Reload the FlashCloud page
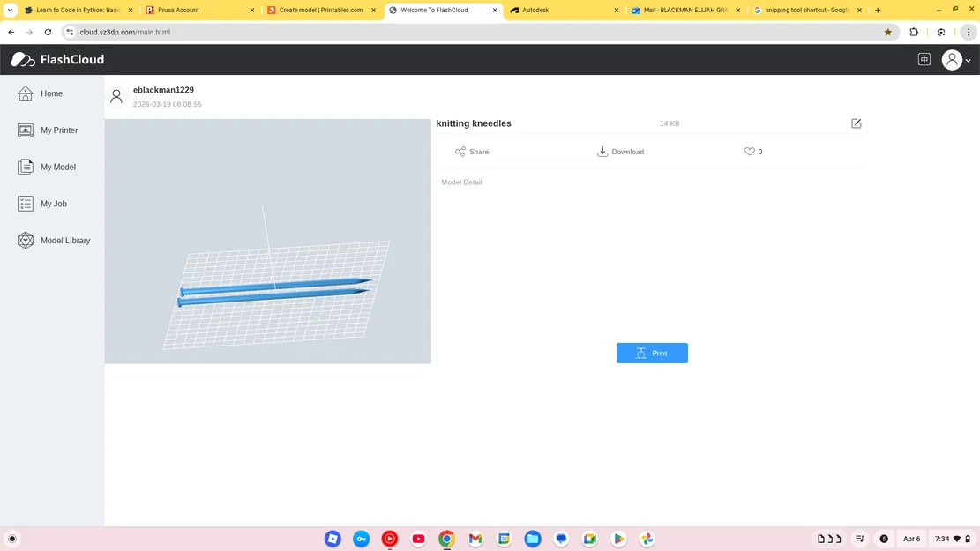This screenshot has height=551, width=980. click(49, 32)
